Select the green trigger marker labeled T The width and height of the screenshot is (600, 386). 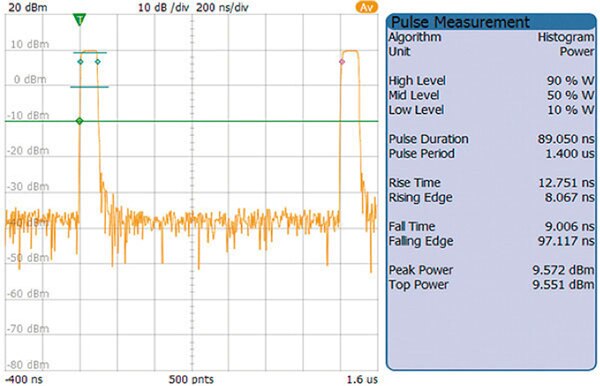80,19
